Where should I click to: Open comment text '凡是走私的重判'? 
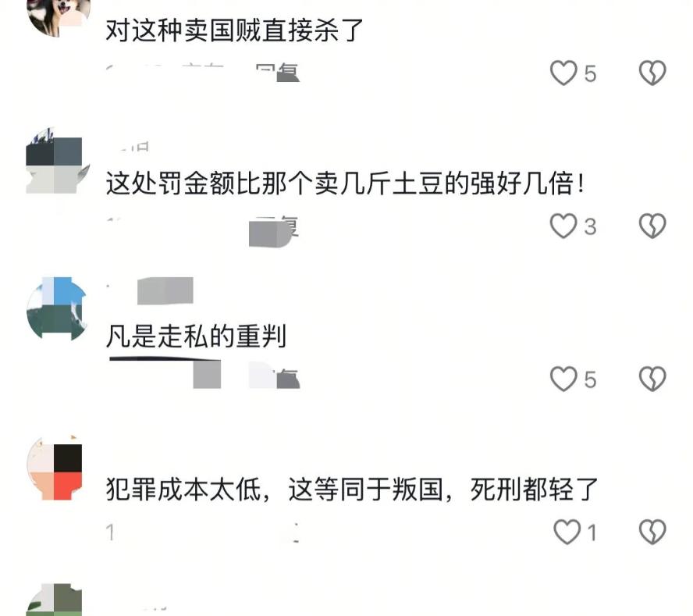(x=196, y=336)
